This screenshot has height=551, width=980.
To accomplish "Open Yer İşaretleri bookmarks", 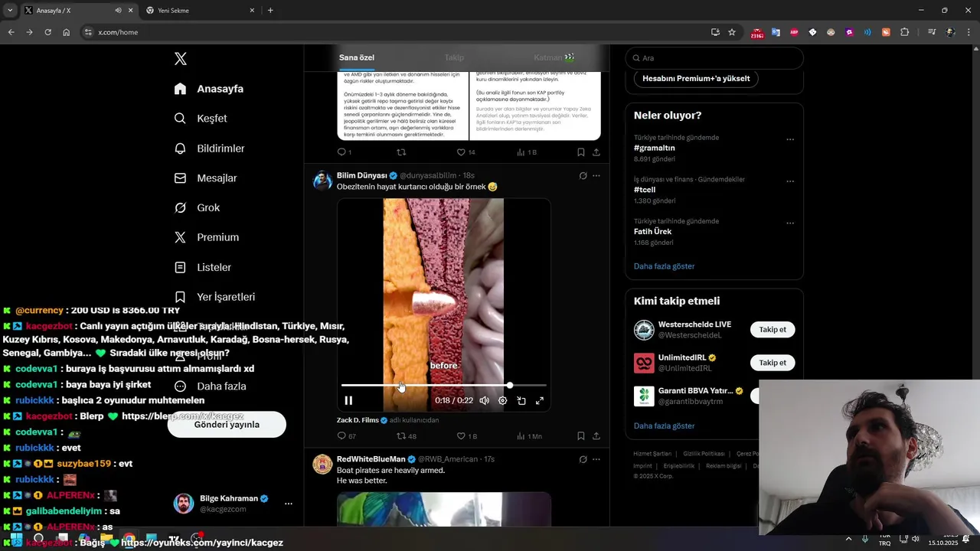I will tap(214, 297).
